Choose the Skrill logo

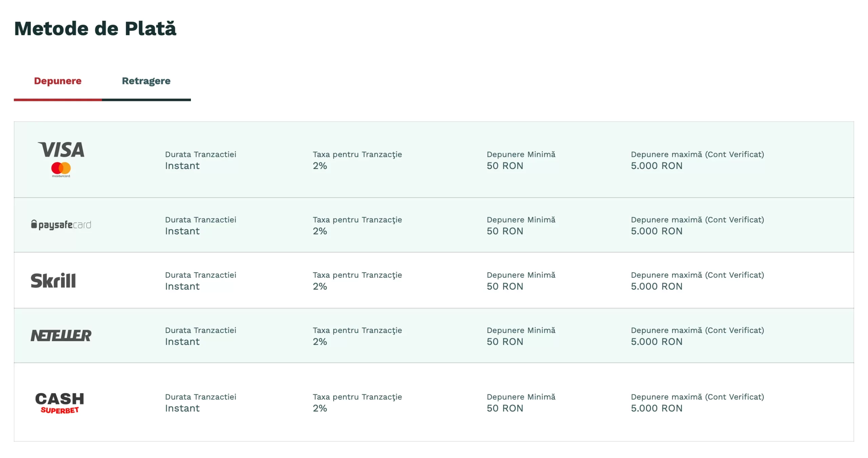click(53, 280)
